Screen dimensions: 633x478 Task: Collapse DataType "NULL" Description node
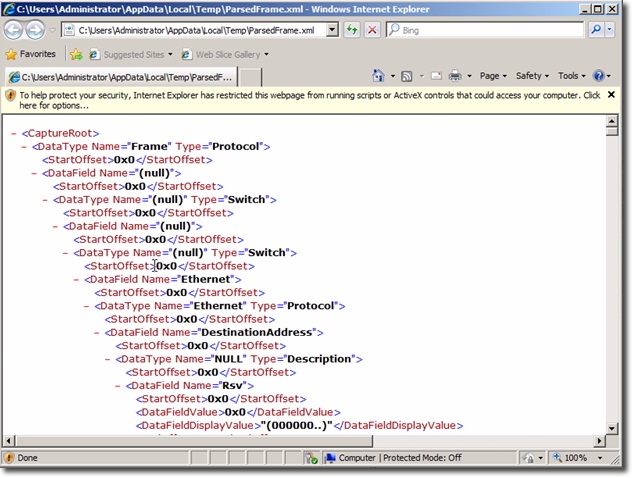pyautogui.click(x=108, y=359)
